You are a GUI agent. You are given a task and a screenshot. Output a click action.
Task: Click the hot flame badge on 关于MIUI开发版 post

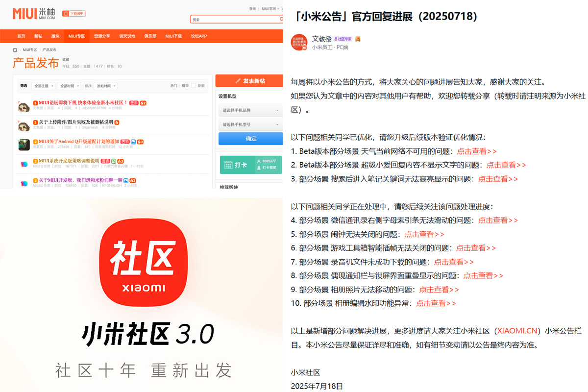133,180
